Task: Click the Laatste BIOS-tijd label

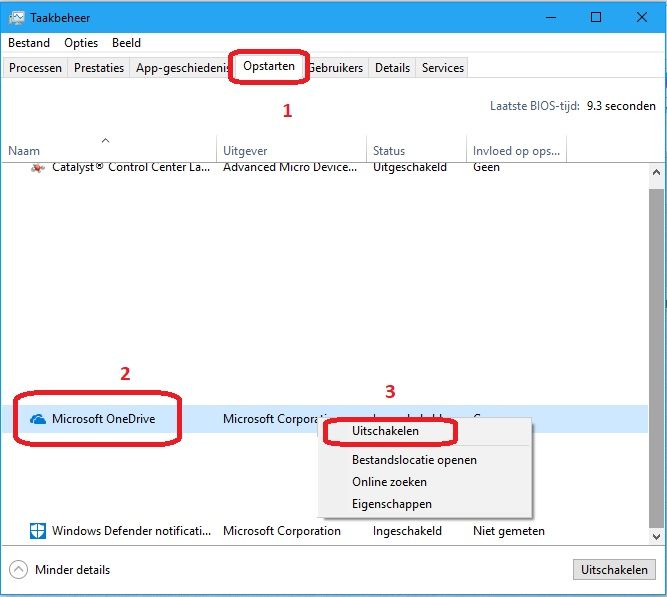Action: (535, 106)
